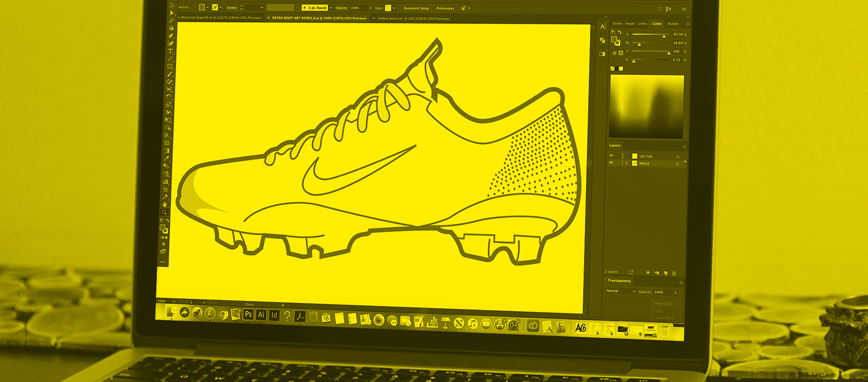Expand Transparency panel opacity arrow
The height and width of the screenshot is (382, 868).
click(x=675, y=293)
